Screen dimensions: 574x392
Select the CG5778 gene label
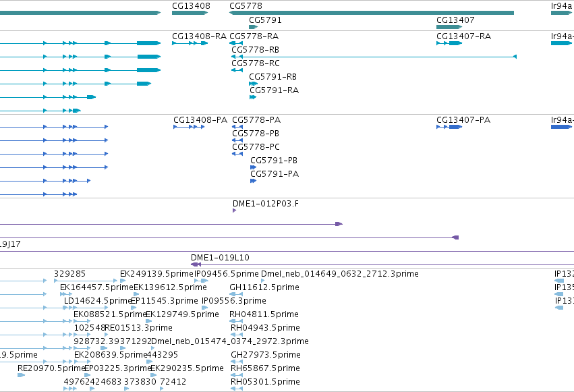click(246, 6)
